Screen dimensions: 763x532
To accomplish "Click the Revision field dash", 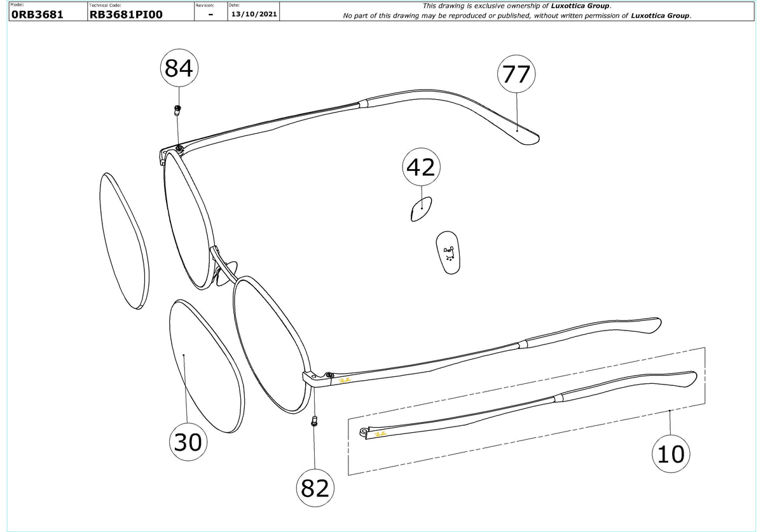I will coord(210,15).
